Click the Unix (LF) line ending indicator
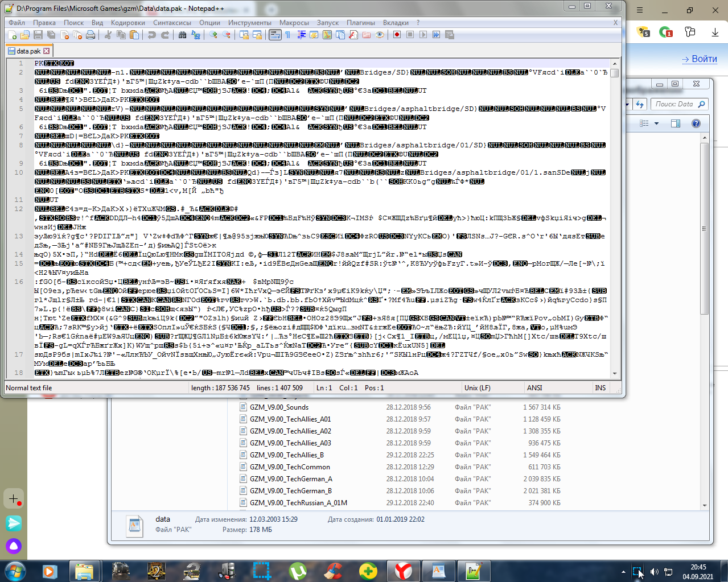Viewport: 728px width, 582px height. click(478, 388)
